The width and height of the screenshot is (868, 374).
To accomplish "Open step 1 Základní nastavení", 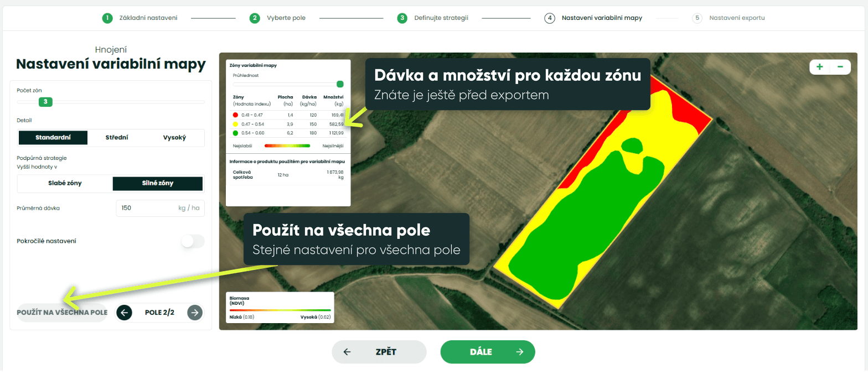I will pyautogui.click(x=140, y=18).
